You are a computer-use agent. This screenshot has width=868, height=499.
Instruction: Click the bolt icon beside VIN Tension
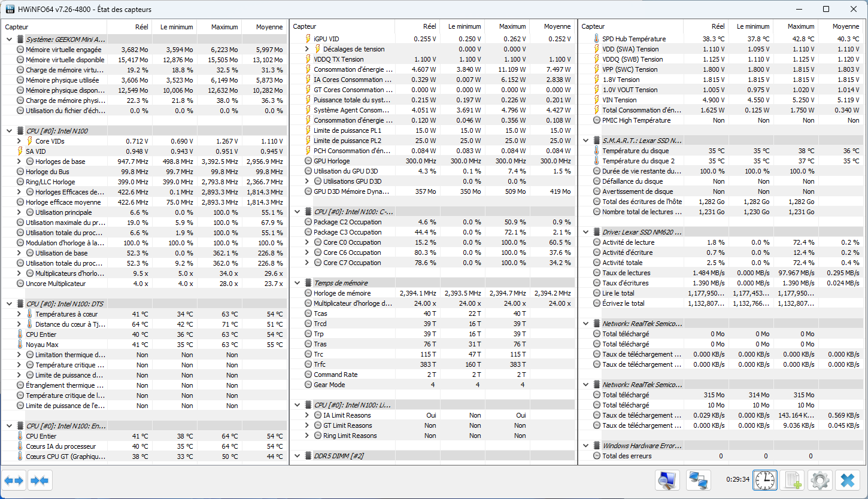[596, 100]
